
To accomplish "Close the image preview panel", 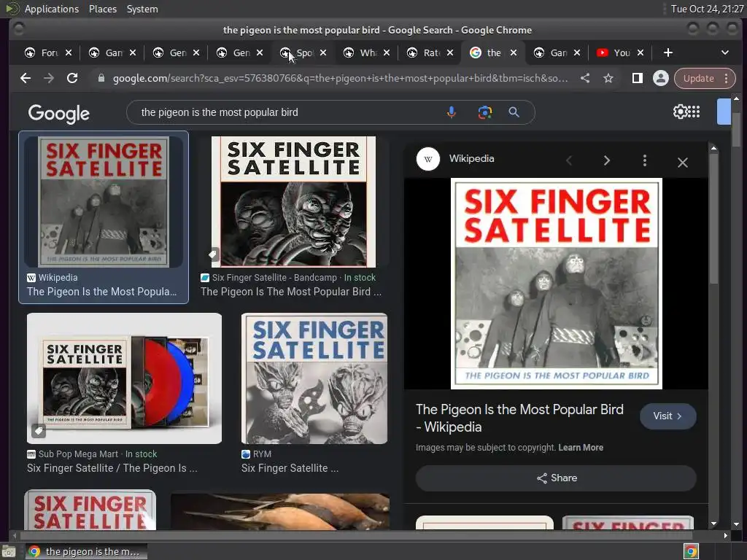I will tap(682, 163).
